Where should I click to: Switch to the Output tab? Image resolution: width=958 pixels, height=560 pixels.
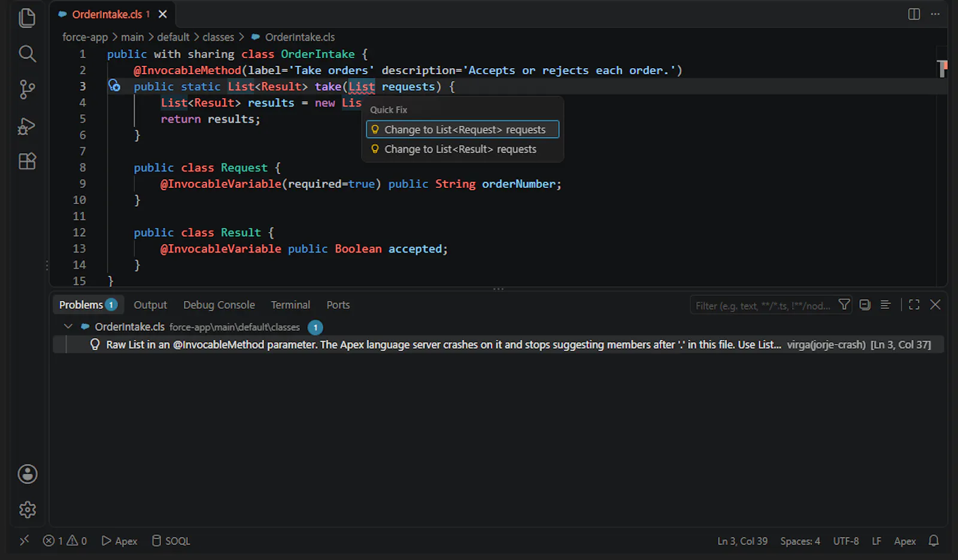[150, 305]
